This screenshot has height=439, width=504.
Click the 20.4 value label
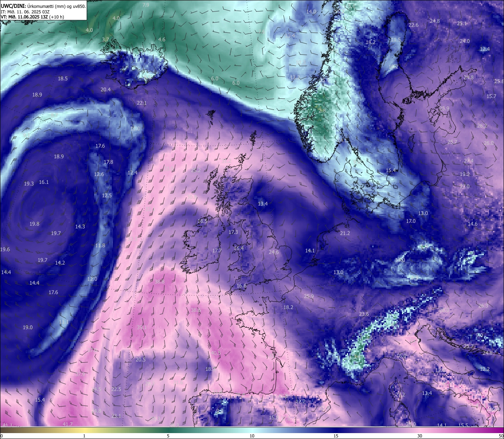tap(106, 90)
